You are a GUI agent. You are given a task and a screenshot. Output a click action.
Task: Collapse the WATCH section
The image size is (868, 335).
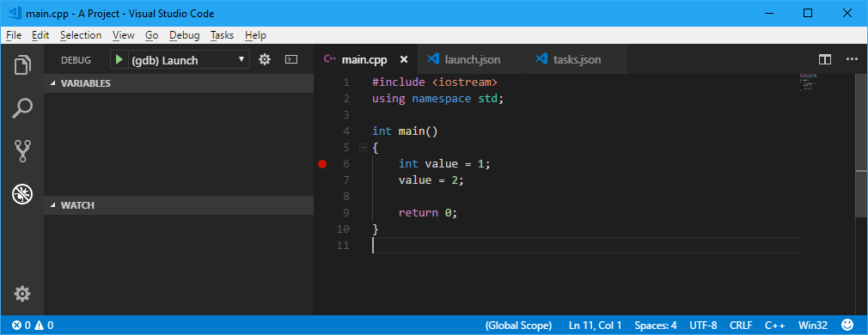(178, 205)
